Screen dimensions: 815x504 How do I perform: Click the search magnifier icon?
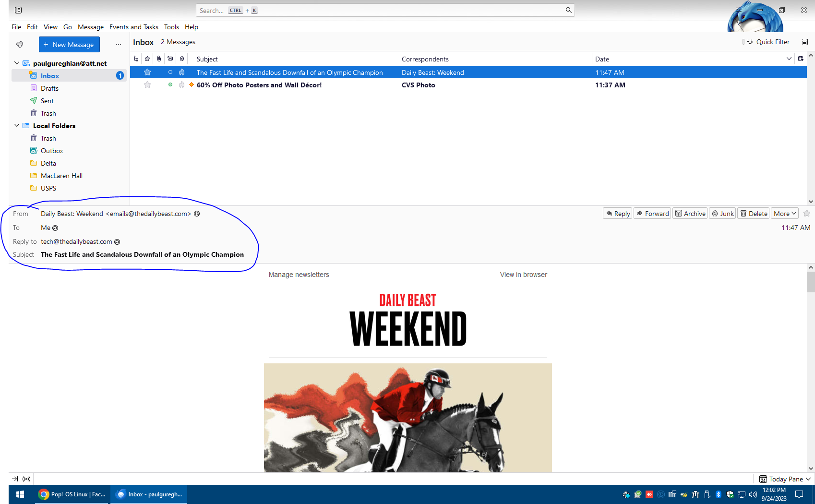point(568,10)
